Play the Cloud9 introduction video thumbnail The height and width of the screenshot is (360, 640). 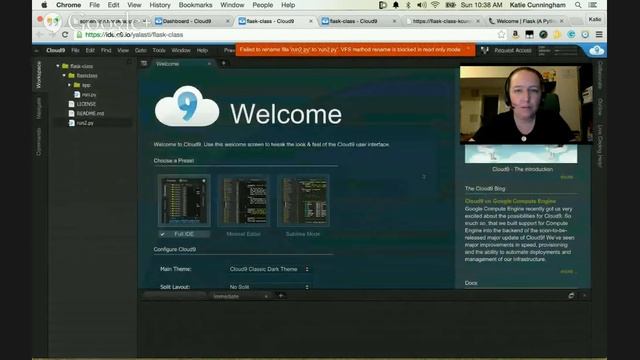click(x=521, y=154)
